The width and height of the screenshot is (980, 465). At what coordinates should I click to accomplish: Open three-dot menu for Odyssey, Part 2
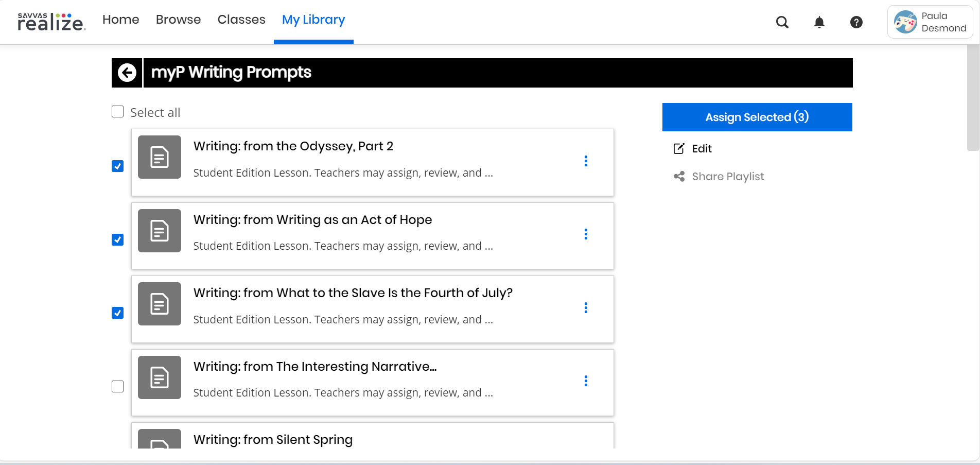(586, 161)
